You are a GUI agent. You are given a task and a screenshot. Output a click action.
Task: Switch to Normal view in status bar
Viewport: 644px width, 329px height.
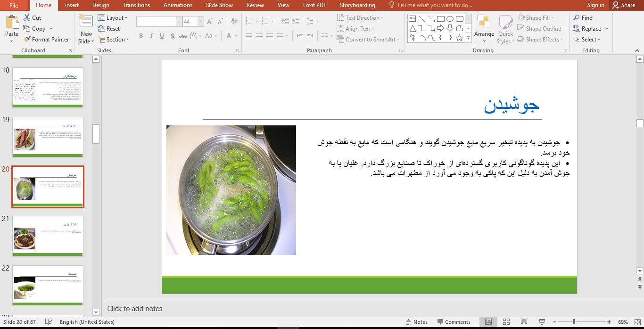pos(488,322)
